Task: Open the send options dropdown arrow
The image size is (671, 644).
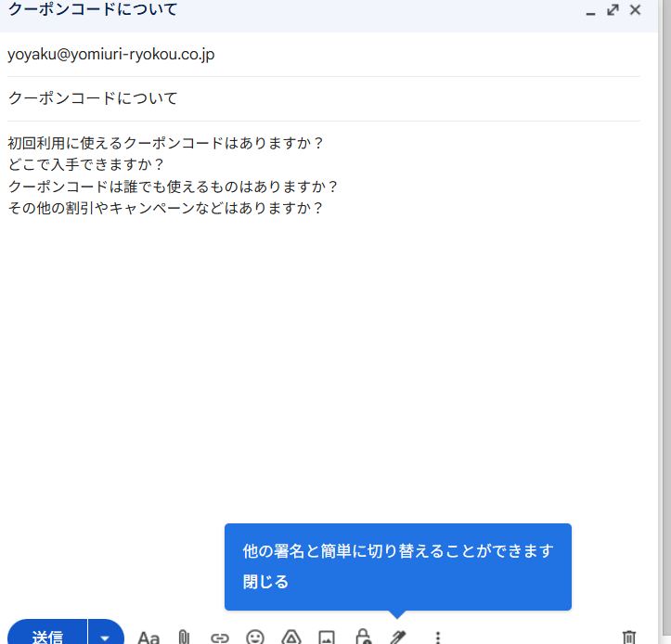Action: (106, 634)
